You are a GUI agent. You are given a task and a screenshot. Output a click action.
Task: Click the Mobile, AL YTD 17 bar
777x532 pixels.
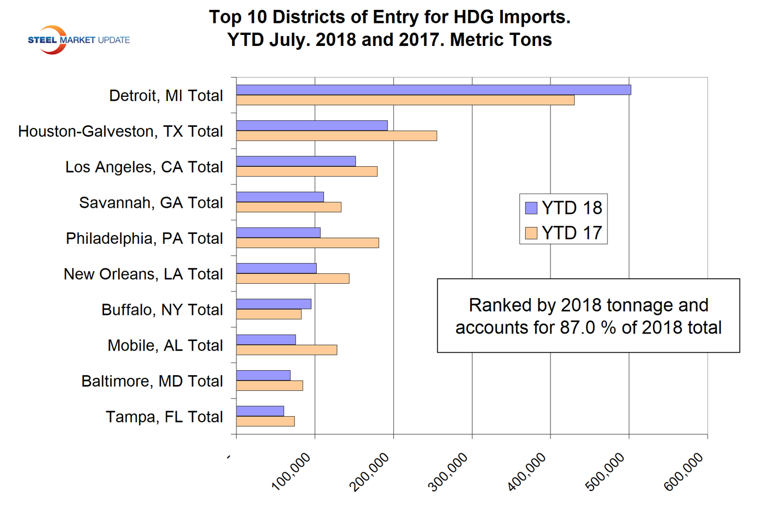[286, 350]
